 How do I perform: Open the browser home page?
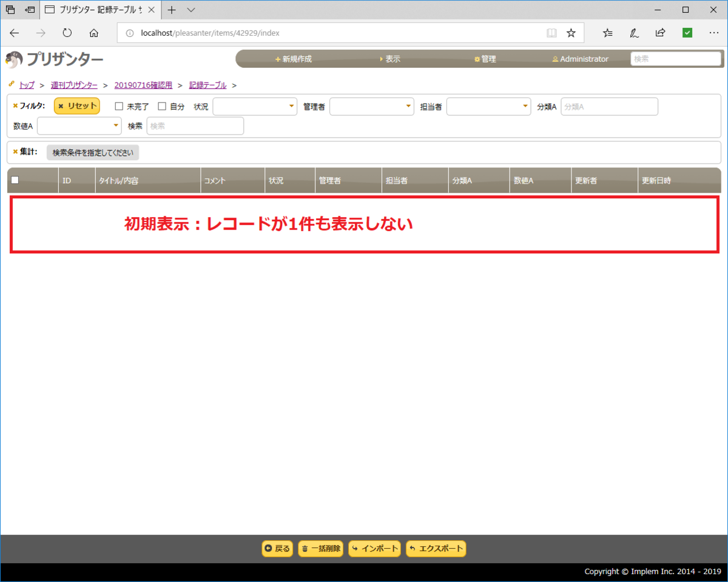point(93,33)
